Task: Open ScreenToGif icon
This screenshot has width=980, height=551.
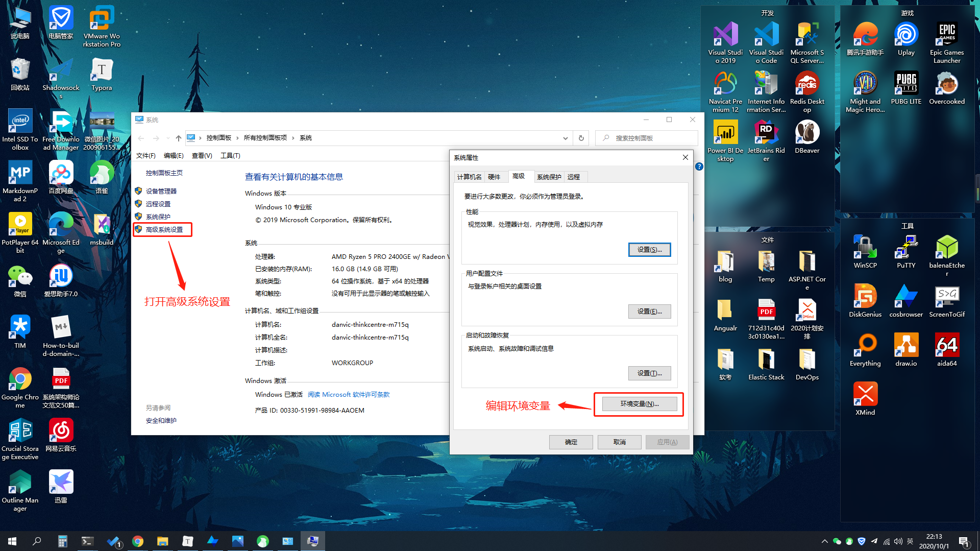Action: pyautogui.click(x=947, y=301)
